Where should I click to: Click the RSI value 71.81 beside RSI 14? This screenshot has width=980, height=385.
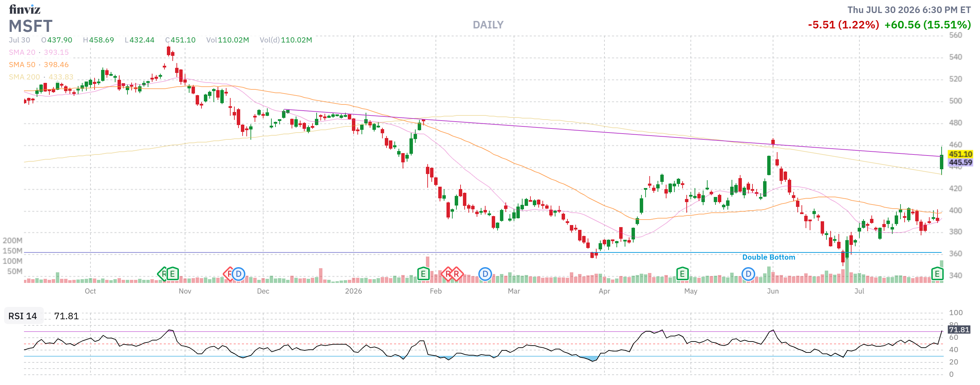(66, 316)
